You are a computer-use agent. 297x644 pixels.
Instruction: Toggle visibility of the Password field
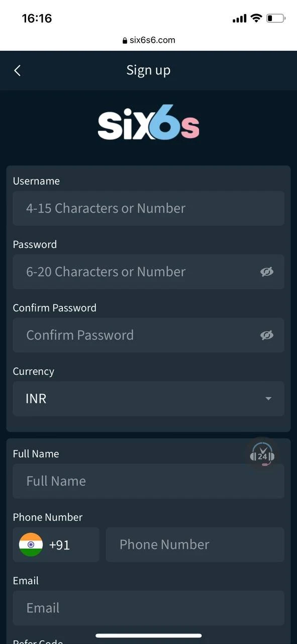pyautogui.click(x=267, y=272)
